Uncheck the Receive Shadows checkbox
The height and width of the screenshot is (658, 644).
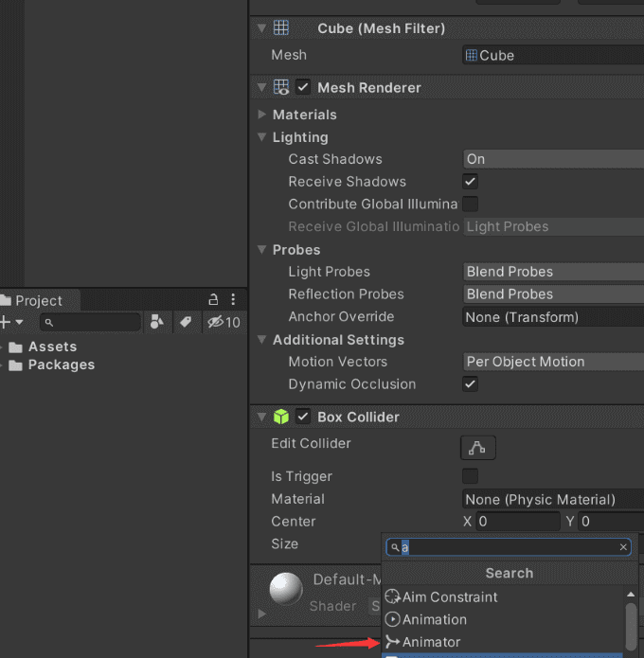[471, 182]
